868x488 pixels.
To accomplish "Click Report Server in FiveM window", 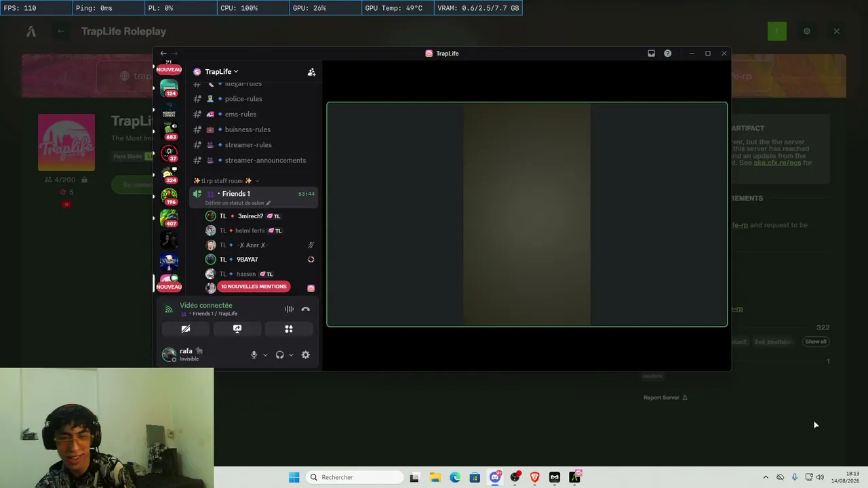I will [x=665, y=398].
